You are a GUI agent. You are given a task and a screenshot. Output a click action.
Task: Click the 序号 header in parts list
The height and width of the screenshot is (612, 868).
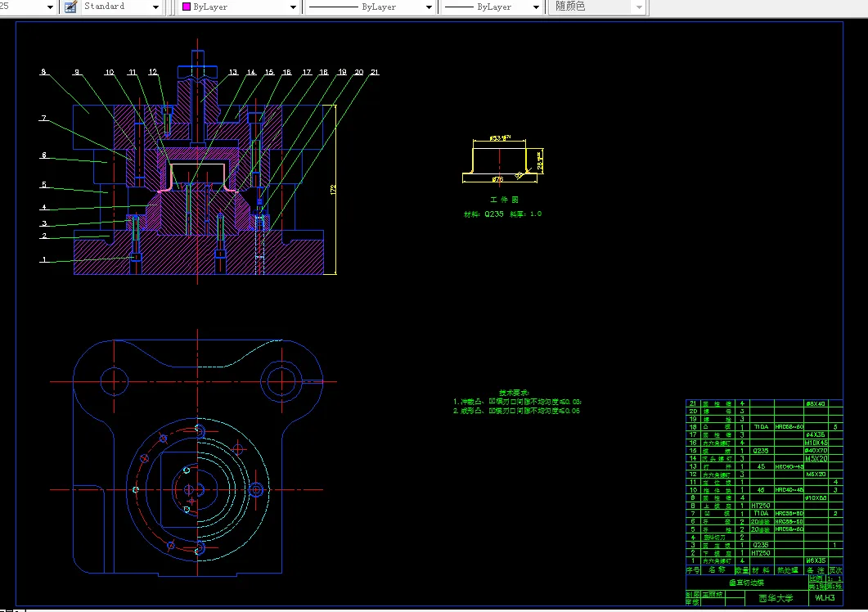[693, 570]
